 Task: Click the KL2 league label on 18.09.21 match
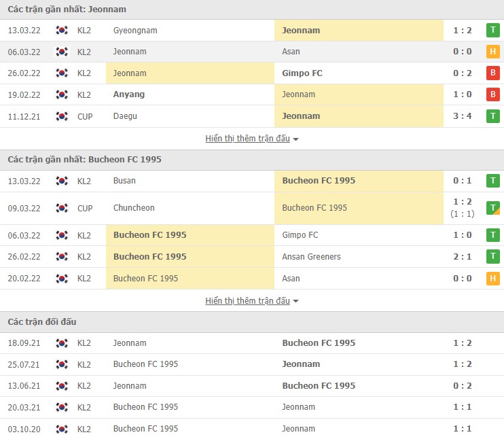tap(84, 343)
